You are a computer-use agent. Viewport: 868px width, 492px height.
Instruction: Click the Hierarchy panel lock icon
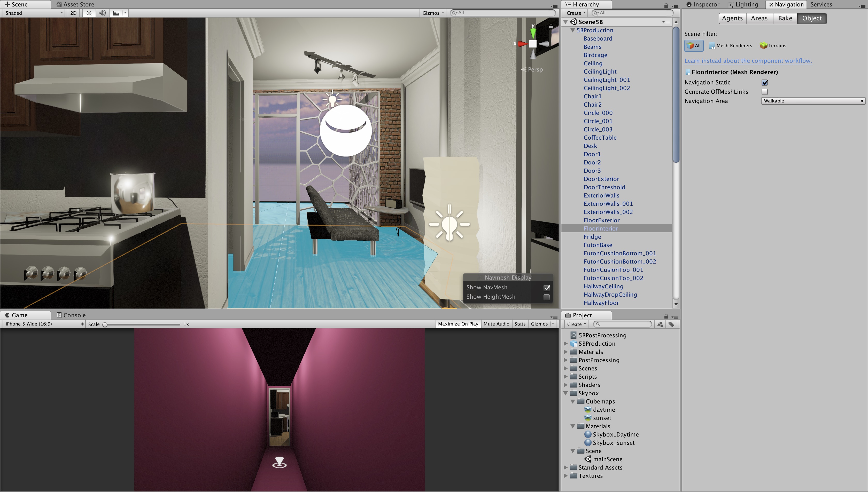click(666, 5)
